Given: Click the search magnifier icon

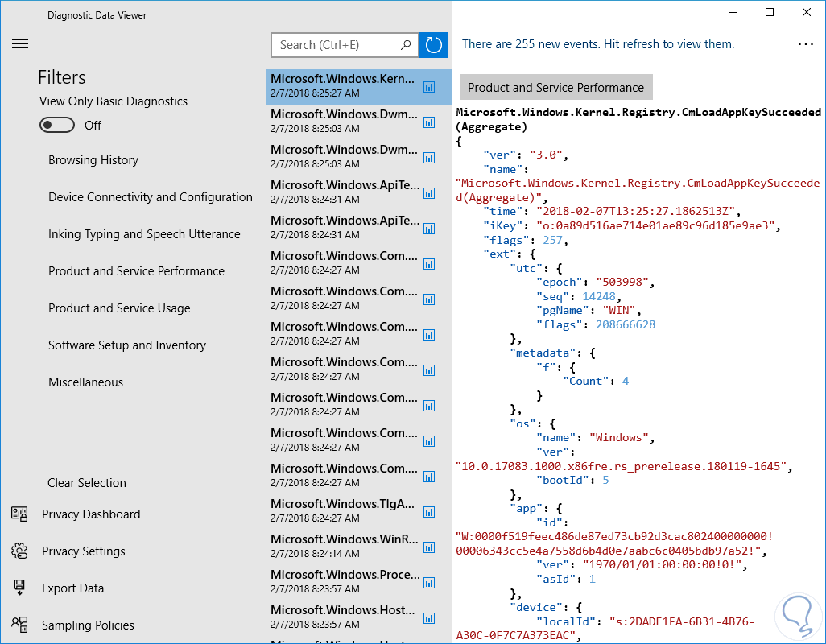Looking at the screenshot, I should pos(407,45).
